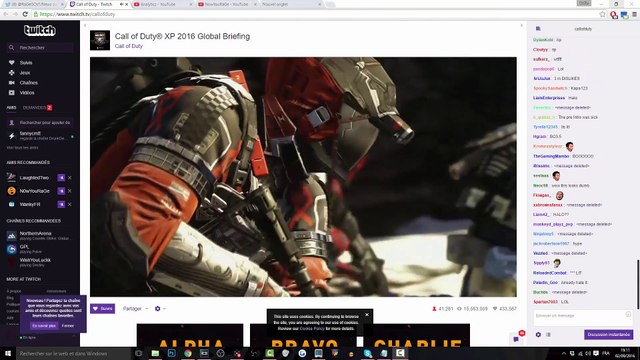
Task: Open recommended channel NorthernArena
Action: pyautogui.click(x=40, y=236)
